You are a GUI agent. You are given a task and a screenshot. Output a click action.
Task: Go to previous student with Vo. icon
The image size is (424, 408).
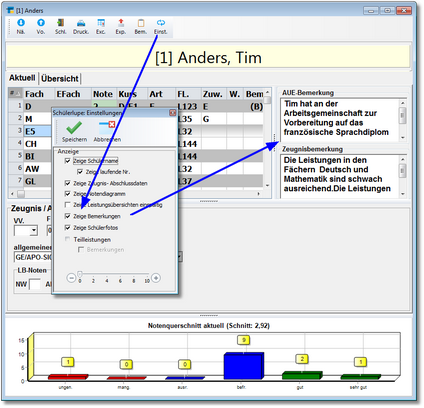[41, 26]
